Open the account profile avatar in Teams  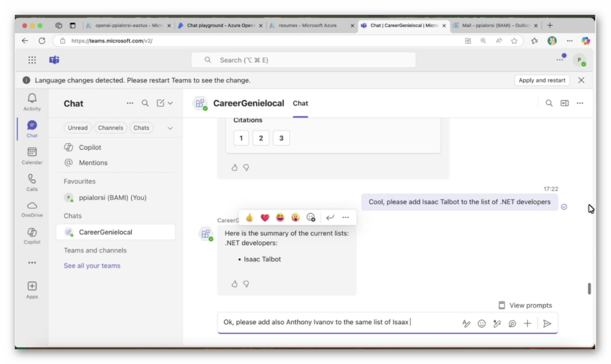pos(580,60)
